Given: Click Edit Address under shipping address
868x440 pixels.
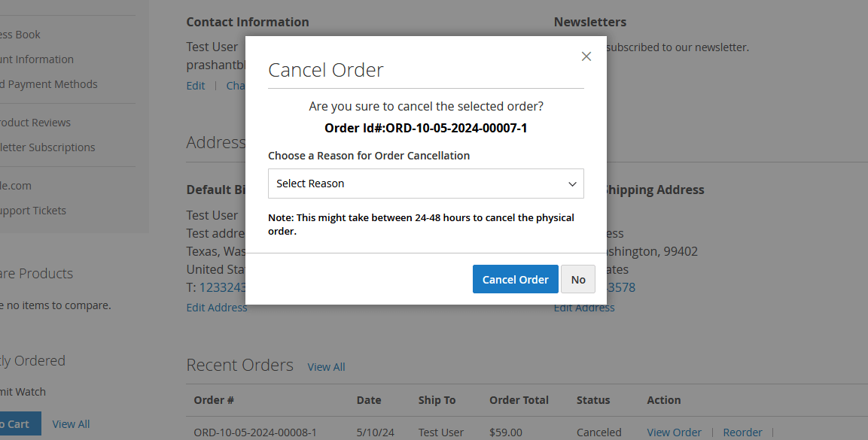Looking at the screenshot, I should tap(584, 308).
